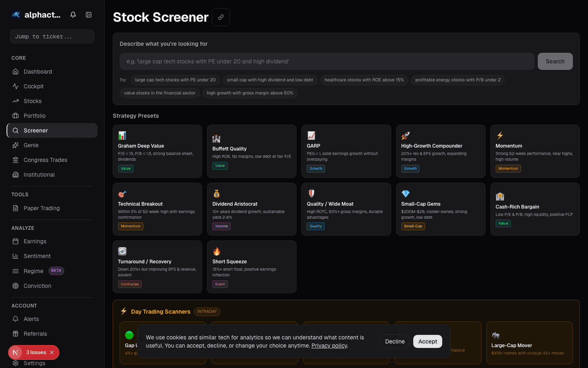Open the Earnings calendar

tap(35, 241)
